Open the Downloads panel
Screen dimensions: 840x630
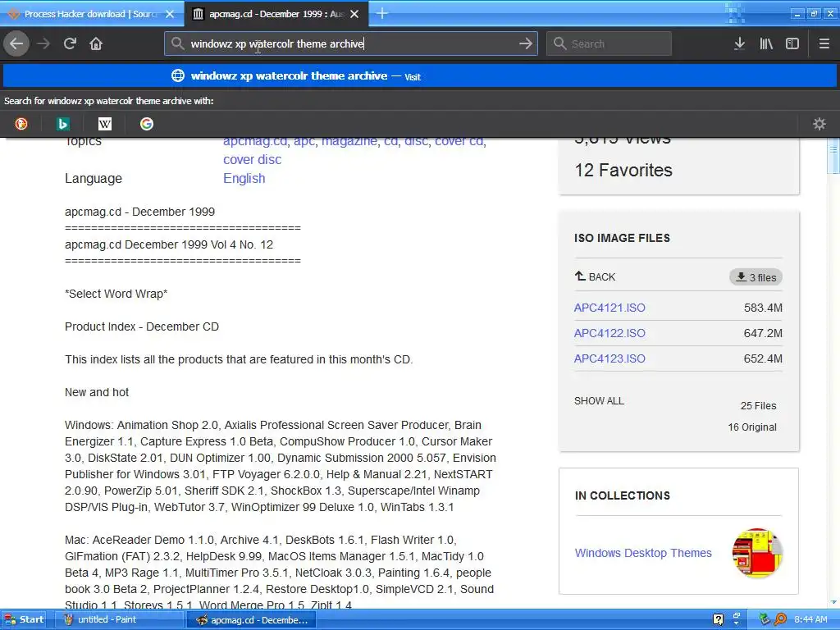739,43
